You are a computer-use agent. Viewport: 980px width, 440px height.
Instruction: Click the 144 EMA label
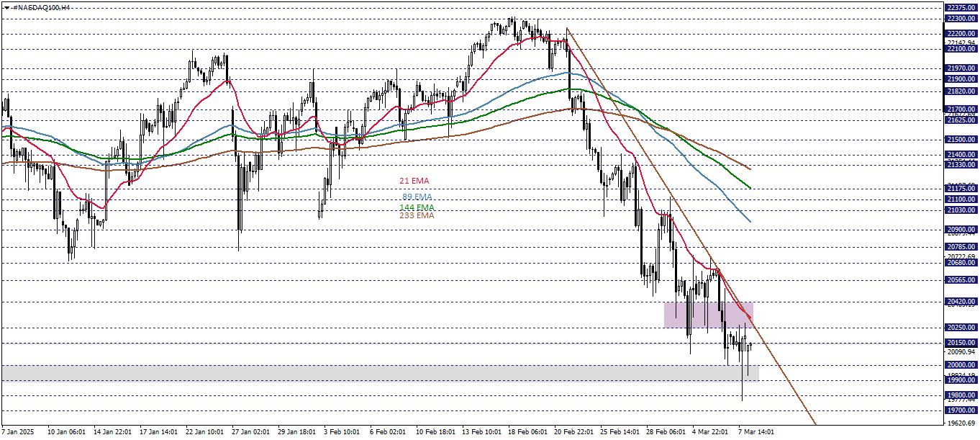[417, 207]
